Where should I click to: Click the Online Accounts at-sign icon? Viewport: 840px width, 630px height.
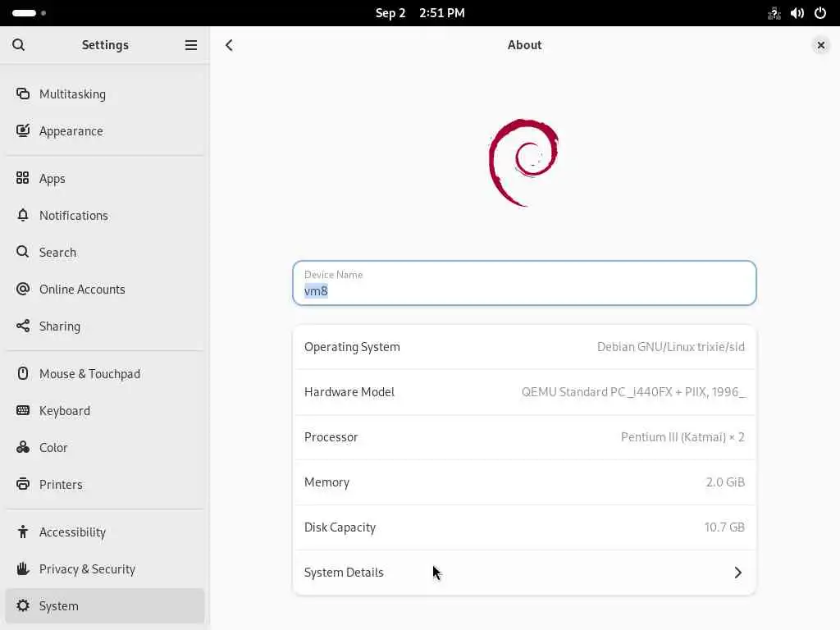click(x=22, y=289)
